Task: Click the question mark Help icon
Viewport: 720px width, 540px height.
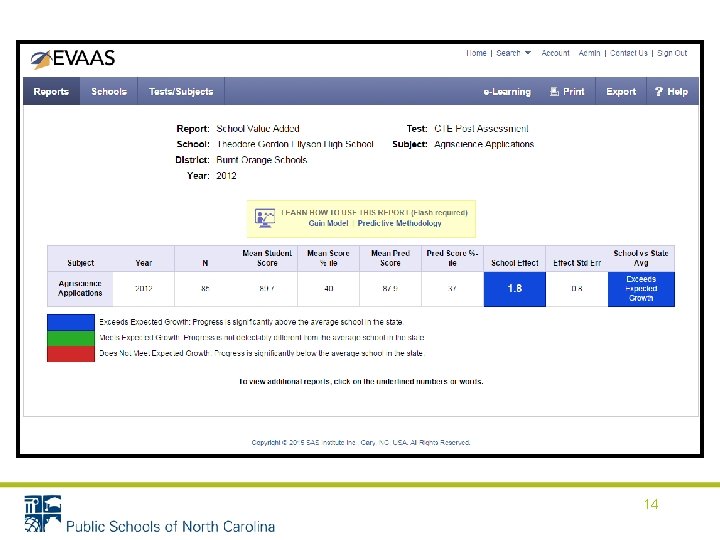Action: tap(658, 91)
